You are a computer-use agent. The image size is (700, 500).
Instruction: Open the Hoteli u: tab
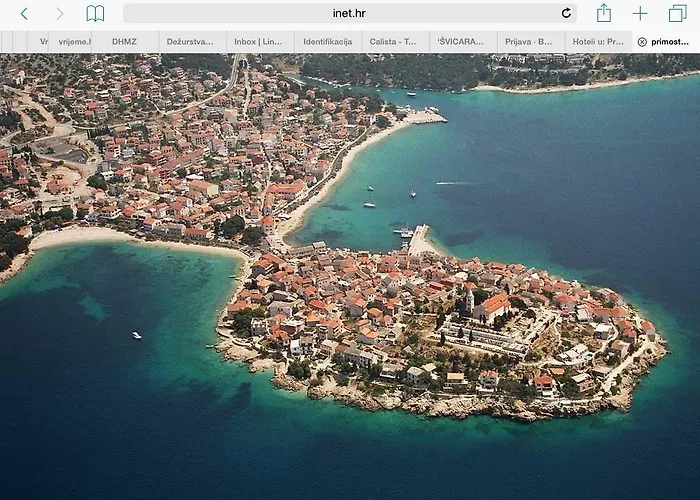[597, 42]
